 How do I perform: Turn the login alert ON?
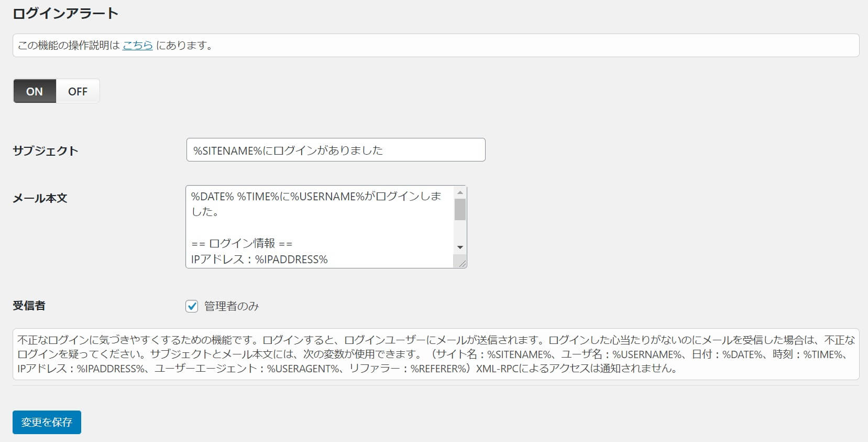[x=35, y=91]
